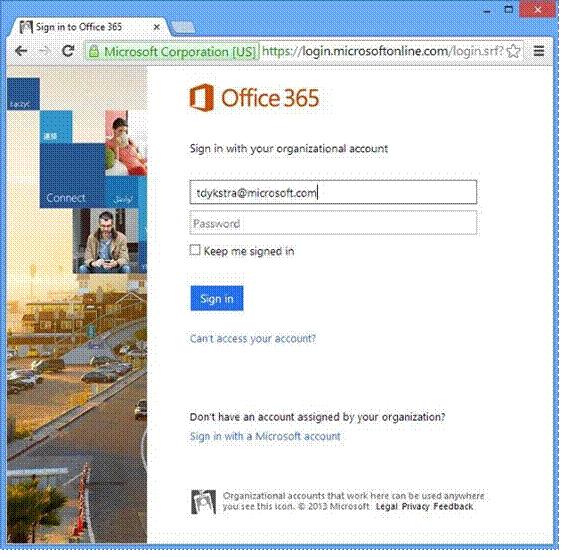Bookmark page with star icon
The image size is (564, 557).
[513, 51]
